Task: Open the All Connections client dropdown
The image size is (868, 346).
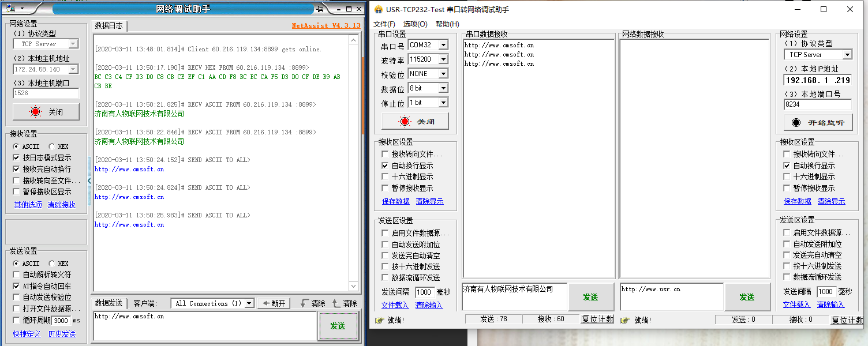Action: point(249,303)
